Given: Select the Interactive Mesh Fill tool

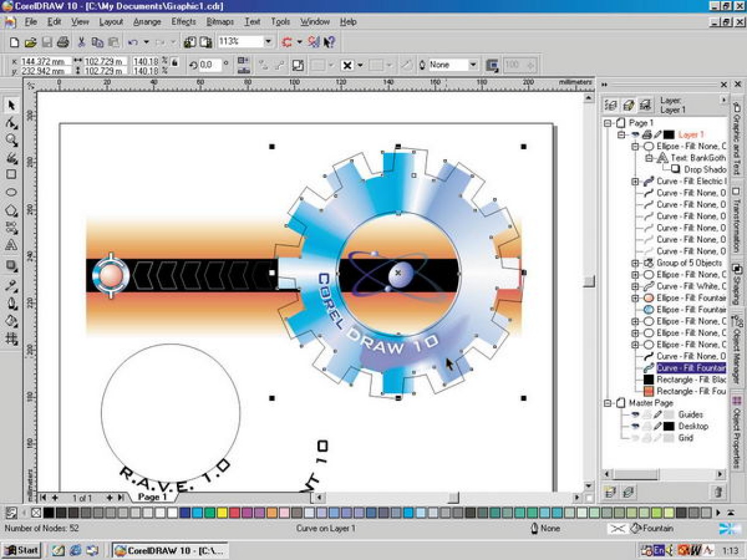Looking at the screenshot, I should [11, 338].
